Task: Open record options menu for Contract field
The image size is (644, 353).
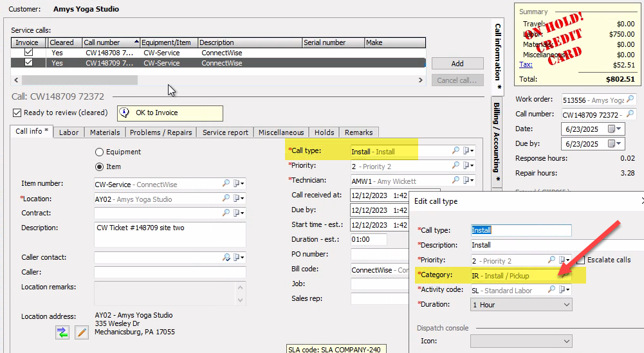Action: (239, 213)
